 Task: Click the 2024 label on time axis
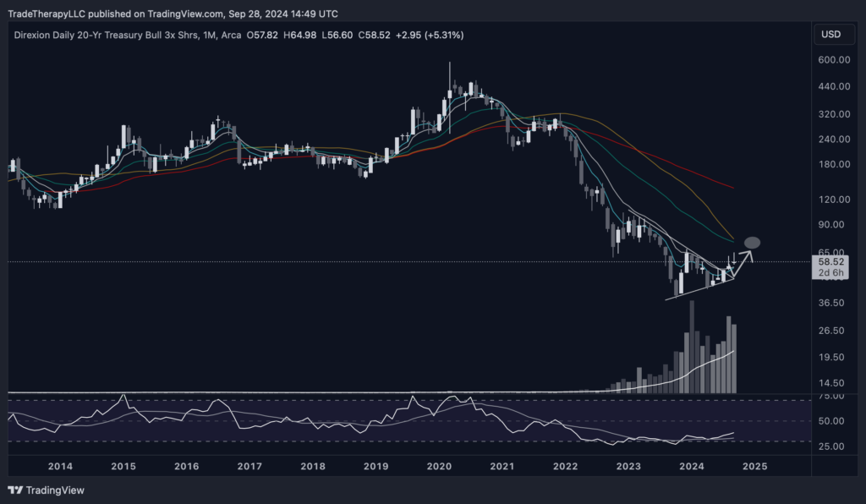click(x=692, y=466)
